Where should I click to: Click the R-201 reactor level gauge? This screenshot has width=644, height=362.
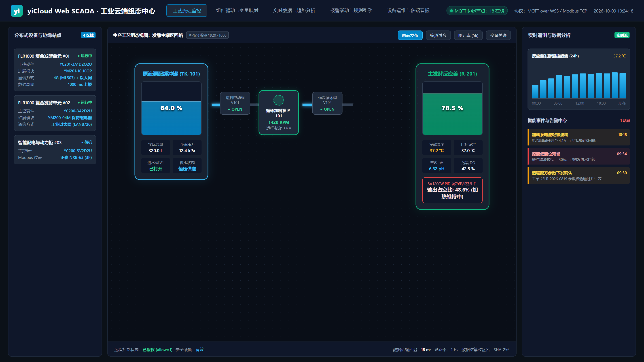pyautogui.click(x=452, y=108)
